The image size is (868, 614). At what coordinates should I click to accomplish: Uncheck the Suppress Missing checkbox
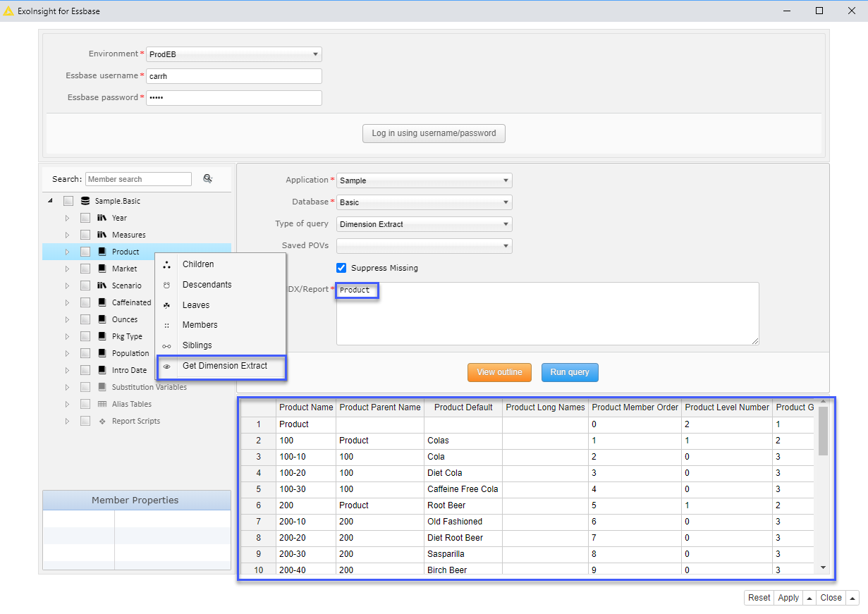[x=341, y=268]
